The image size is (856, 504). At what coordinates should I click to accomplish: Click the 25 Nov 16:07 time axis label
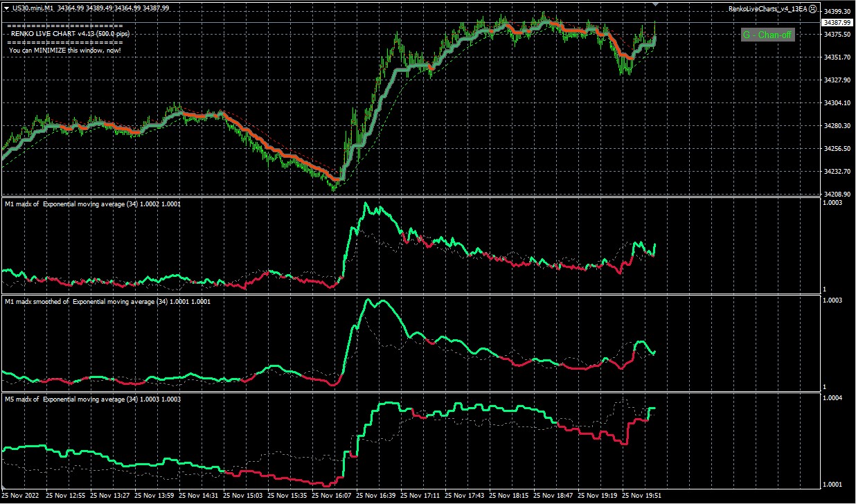pyautogui.click(x=332, y=496)
